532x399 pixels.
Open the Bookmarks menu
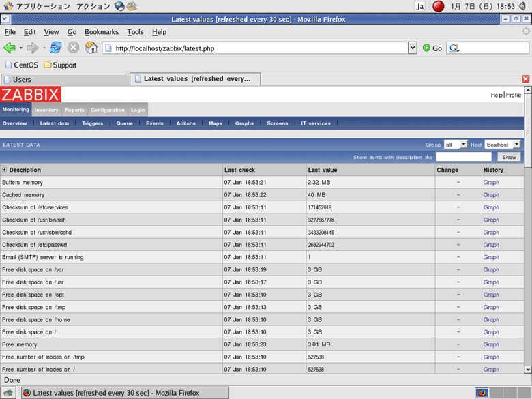coord(101,32)
